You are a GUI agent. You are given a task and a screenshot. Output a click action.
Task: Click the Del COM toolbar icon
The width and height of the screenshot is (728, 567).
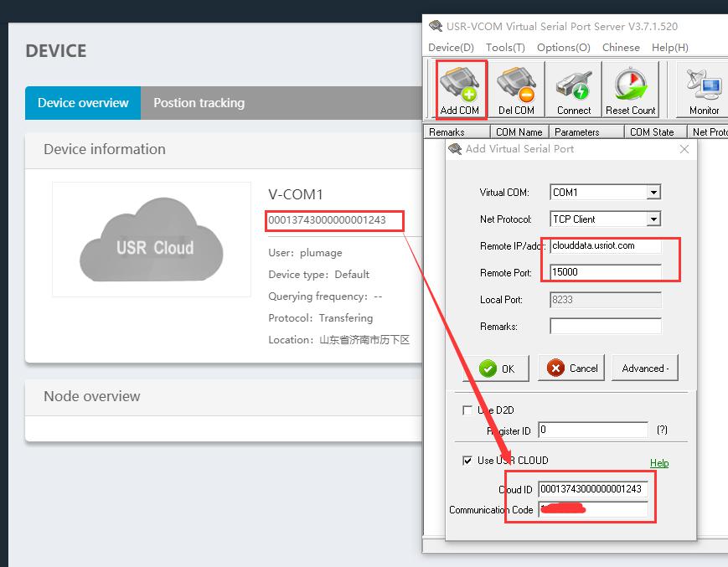click(x=516, y=91)
